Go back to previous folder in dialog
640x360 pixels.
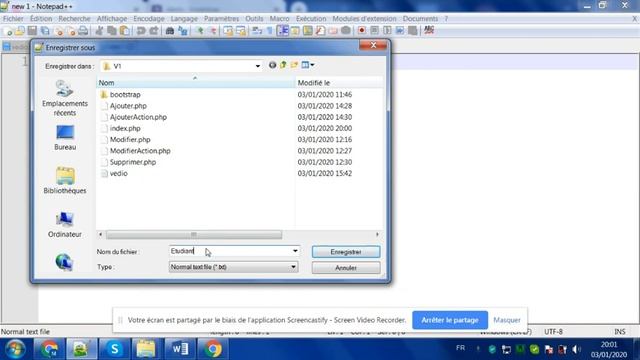point(272,65)
